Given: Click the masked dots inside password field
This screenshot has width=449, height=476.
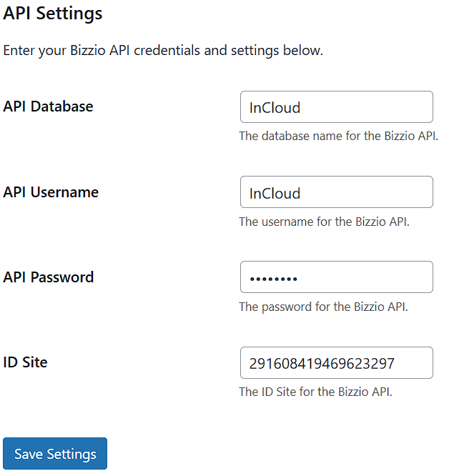Looking at the screenshot, I should (273, 279).
